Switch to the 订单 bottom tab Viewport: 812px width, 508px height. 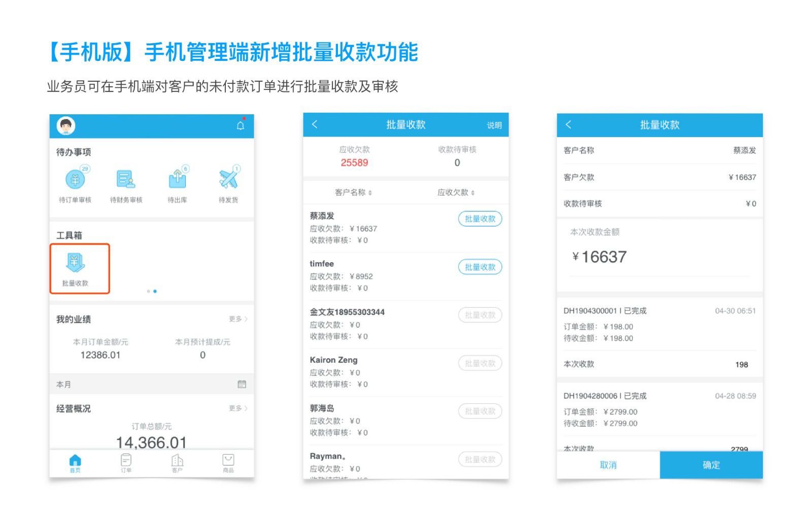(126, 462)
